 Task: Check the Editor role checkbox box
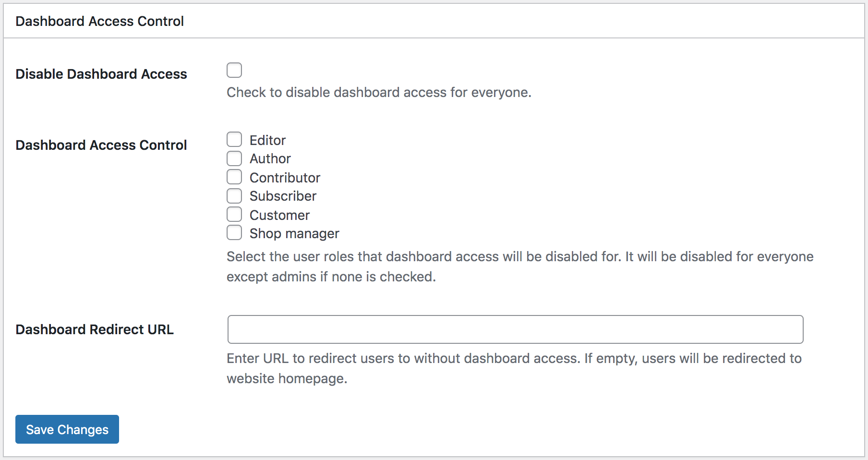point(234,139)
